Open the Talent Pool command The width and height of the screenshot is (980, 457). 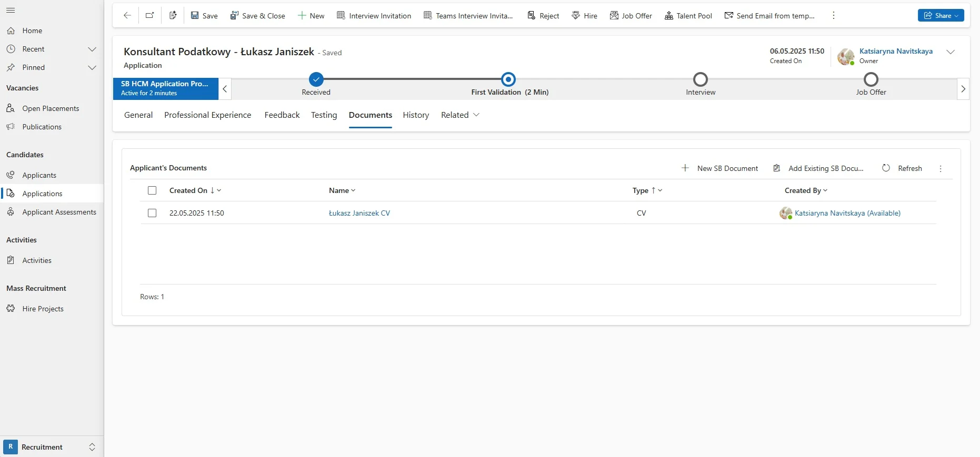coord(688,16)
